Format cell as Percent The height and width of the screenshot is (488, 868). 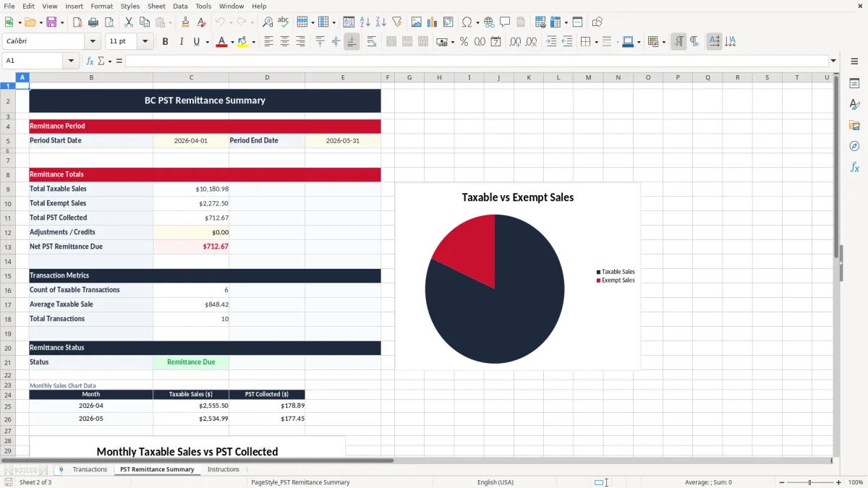464,42
